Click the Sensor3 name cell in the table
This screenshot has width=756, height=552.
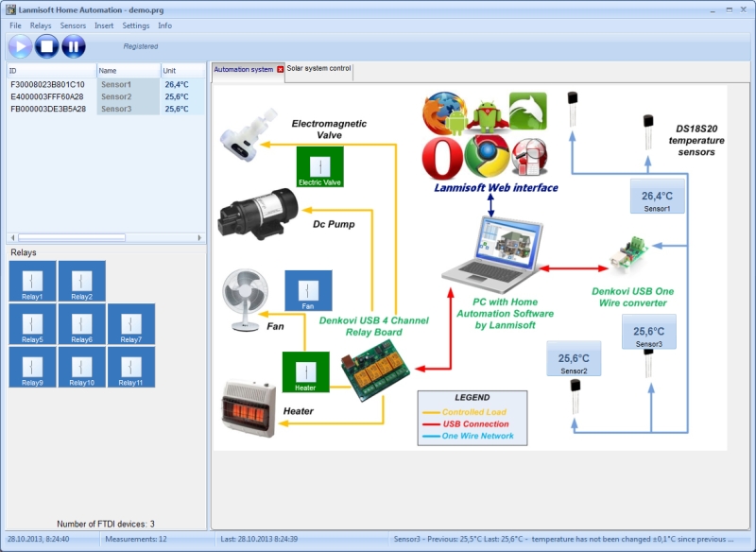[x=129, y=109]
